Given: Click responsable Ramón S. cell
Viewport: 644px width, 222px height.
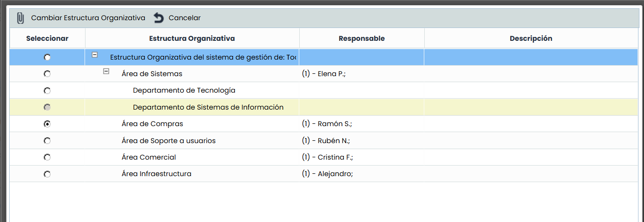Looking at the screenshot, I should coord(327,124).
